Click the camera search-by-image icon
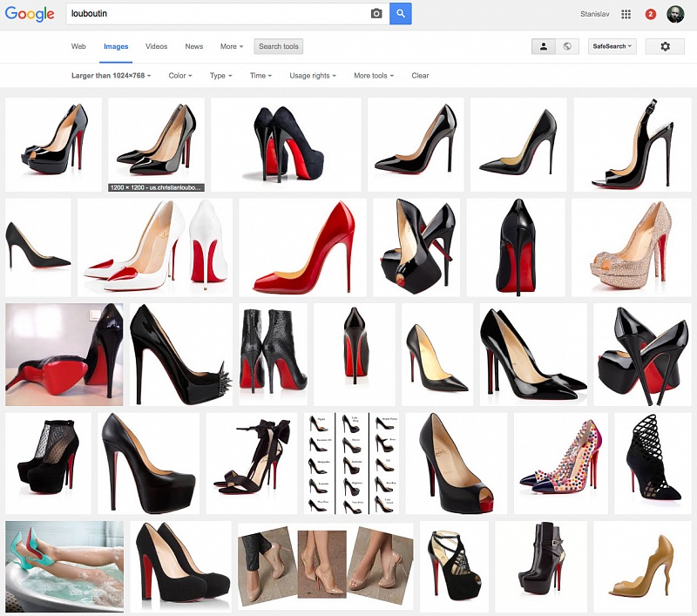Screen dimensions: 697x616 pyautogui.click(x=376, y=14)
